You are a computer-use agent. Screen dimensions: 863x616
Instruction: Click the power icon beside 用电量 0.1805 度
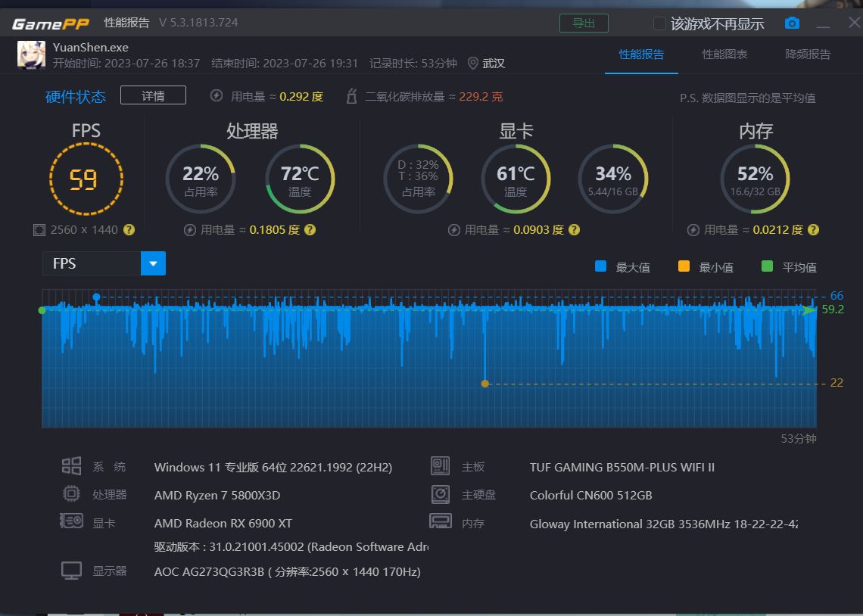coord(189,230)
